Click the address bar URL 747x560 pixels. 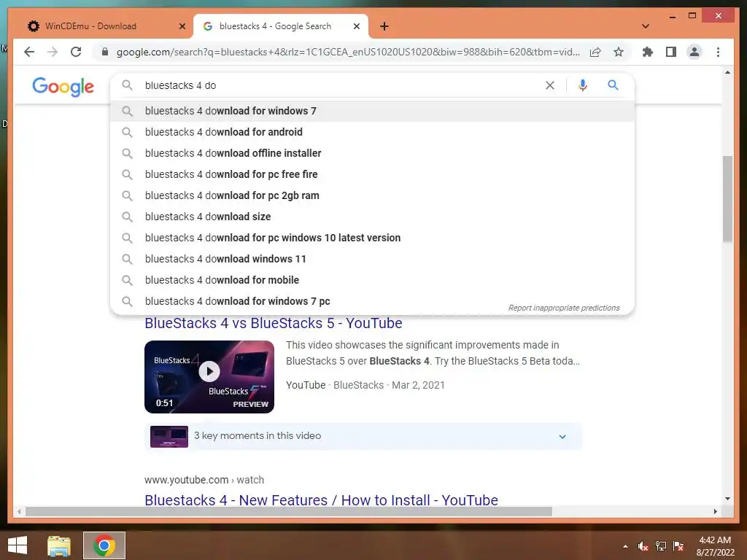coord(348,52)
